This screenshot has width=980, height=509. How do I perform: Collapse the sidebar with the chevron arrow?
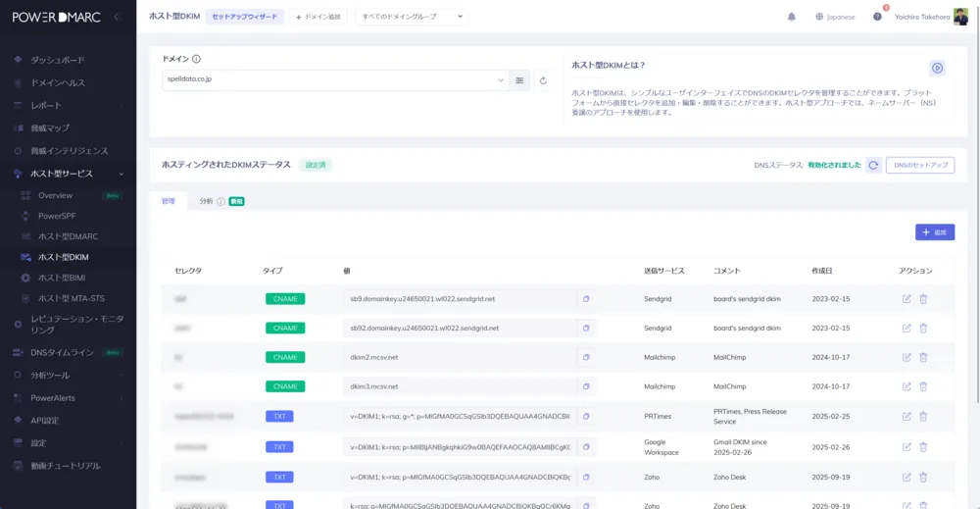[x=117, y=17]
